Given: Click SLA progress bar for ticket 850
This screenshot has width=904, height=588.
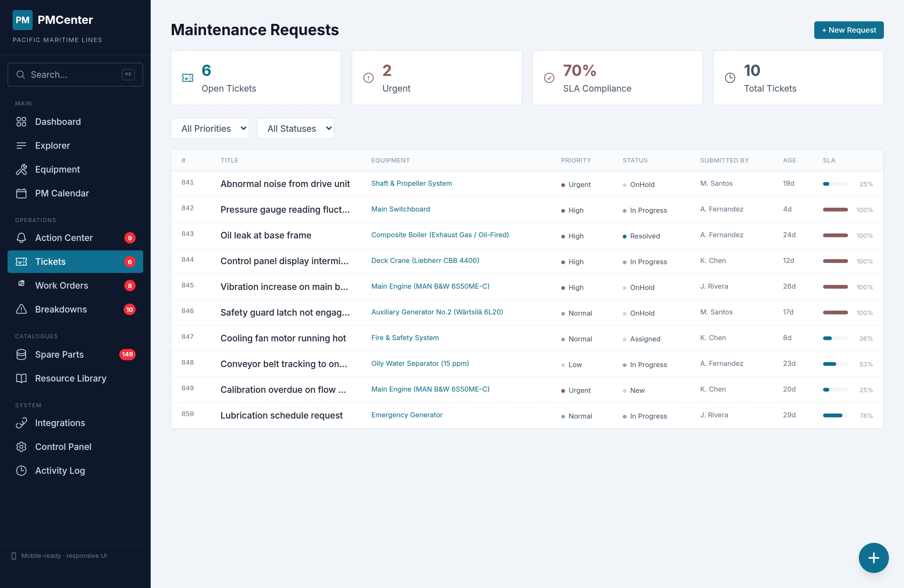Looking at the screenshot, I should point(835,415).
